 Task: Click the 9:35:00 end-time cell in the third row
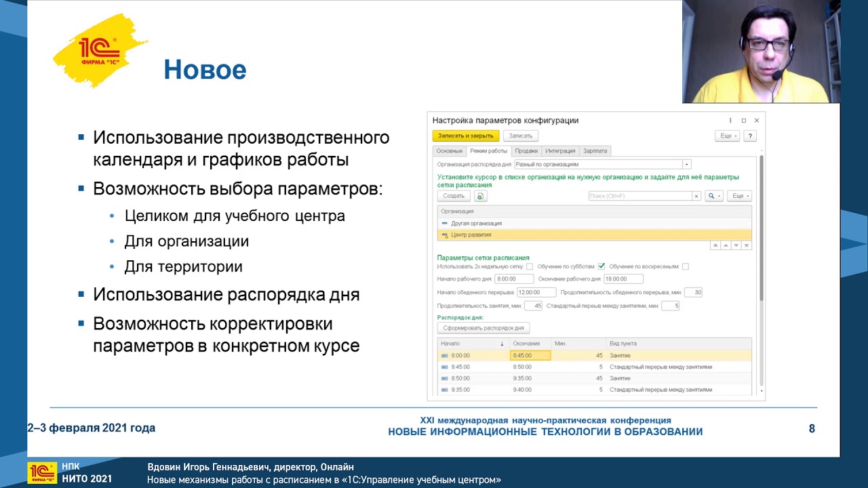pos(530,378)
